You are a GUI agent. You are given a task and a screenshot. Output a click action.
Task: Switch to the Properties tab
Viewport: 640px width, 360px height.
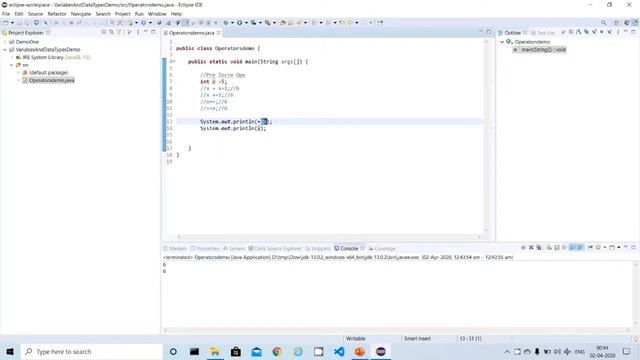205,248
